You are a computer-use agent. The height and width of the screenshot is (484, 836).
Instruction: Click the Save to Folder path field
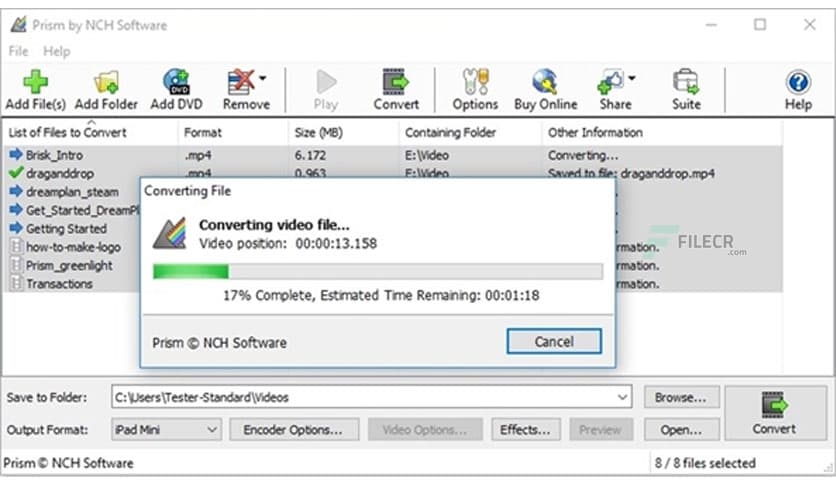pos(372,397)
